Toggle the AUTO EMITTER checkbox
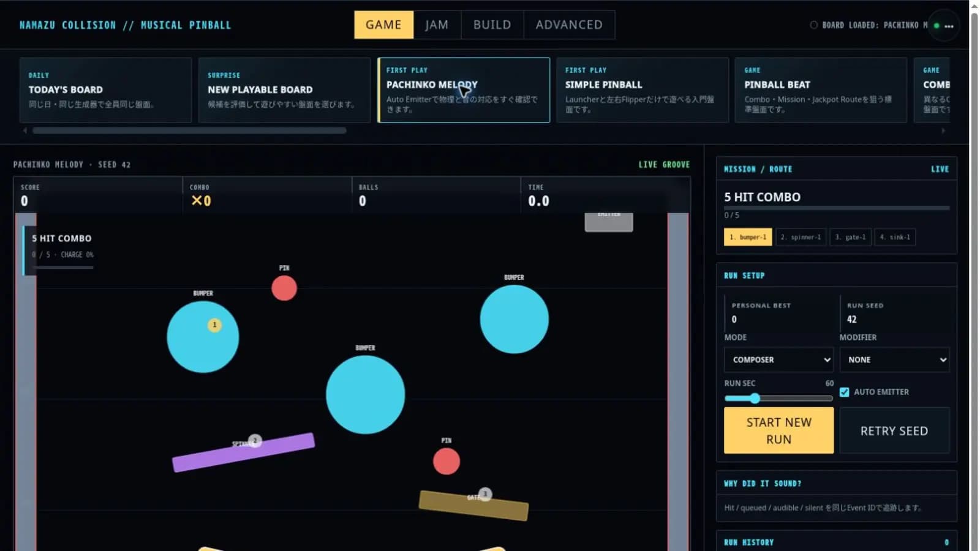 tap(845, 392)
